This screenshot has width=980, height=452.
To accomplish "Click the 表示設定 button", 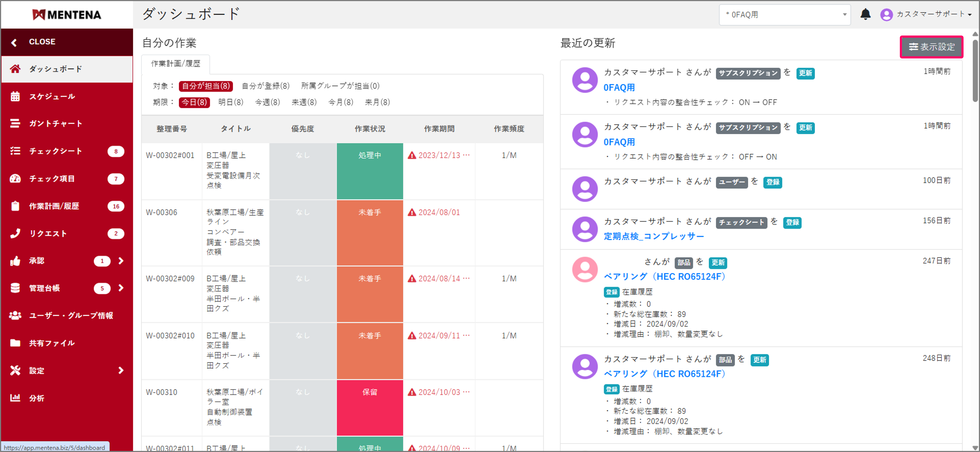I will 931,47.
